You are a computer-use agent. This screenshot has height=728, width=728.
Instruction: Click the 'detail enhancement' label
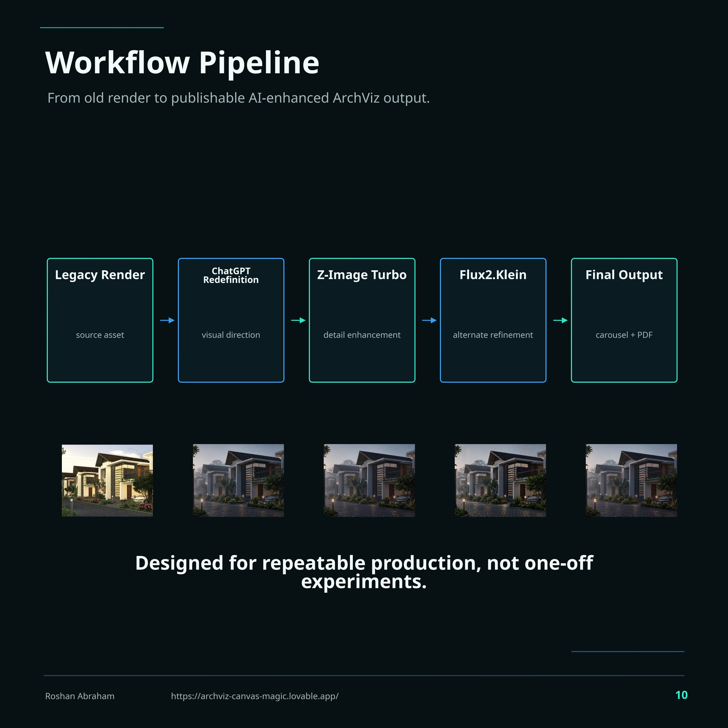point(362,335)
